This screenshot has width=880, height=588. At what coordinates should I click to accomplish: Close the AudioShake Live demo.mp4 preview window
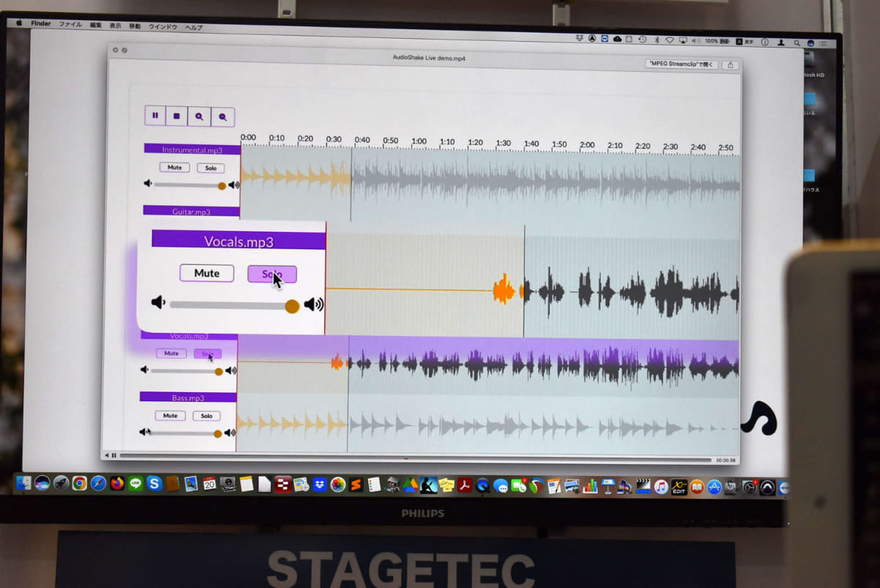coord(115,50)
